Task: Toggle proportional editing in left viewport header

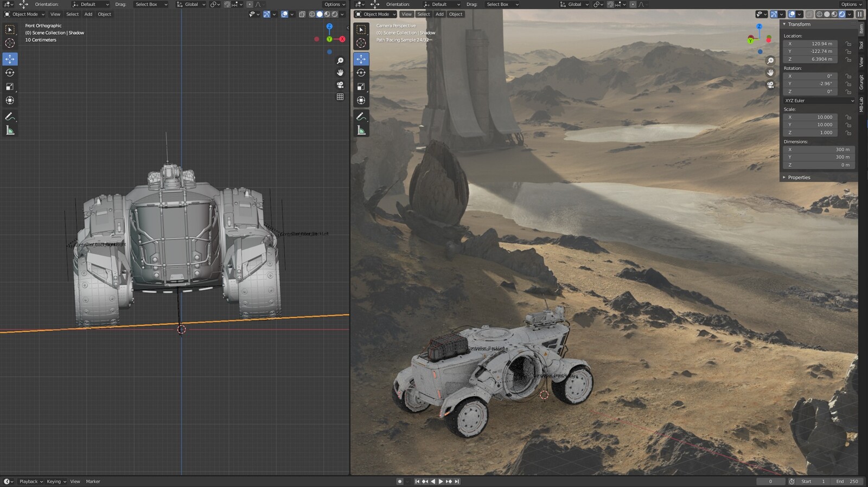Action: [250, 4]
